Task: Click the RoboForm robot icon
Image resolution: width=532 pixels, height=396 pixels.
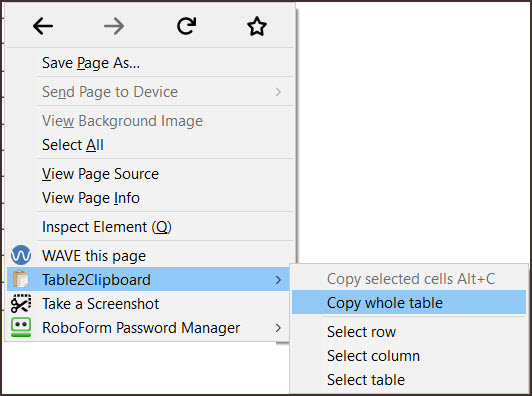Action: (21, 327)
